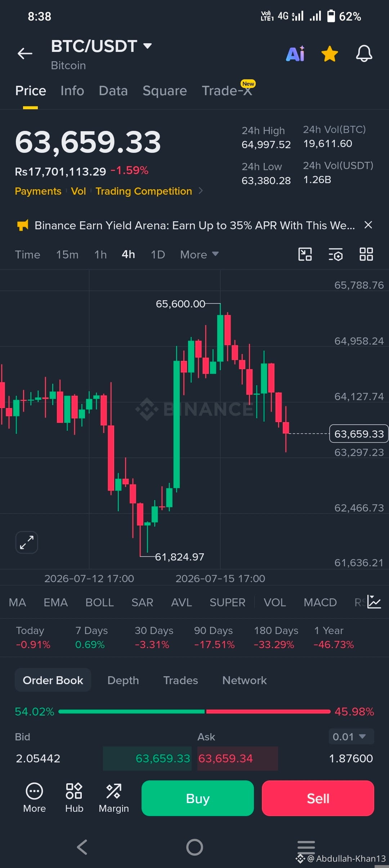Viewport: 389px width, 868px height.
Task: Toggle the EMA indicator
Action: [x=55, y=602]
